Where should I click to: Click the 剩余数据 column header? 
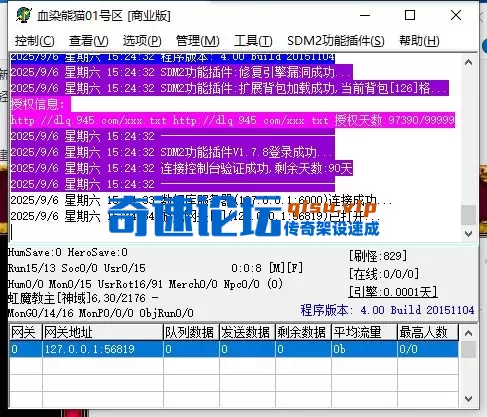click(303, 332)
